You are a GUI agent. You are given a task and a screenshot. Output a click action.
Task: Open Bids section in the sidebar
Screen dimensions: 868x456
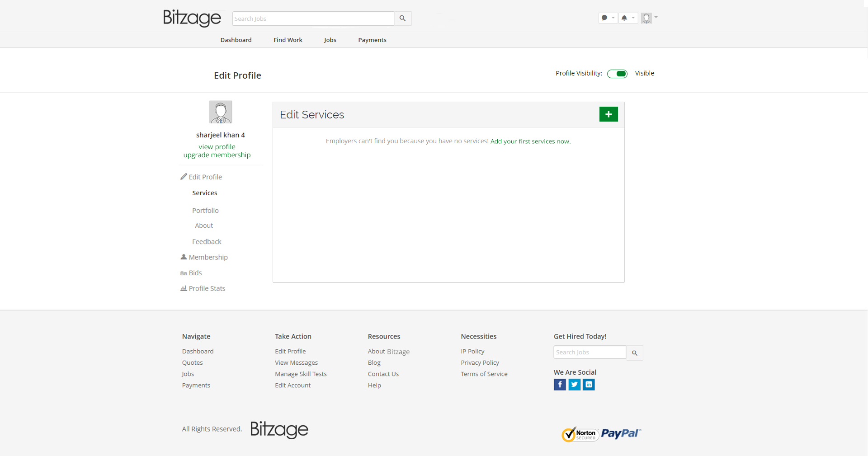point(195,273)
